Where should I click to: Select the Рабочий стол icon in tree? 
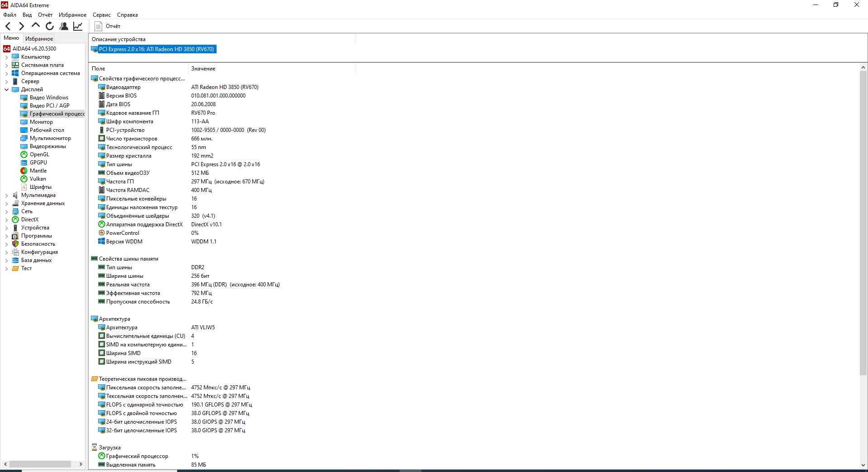(24, 130)
